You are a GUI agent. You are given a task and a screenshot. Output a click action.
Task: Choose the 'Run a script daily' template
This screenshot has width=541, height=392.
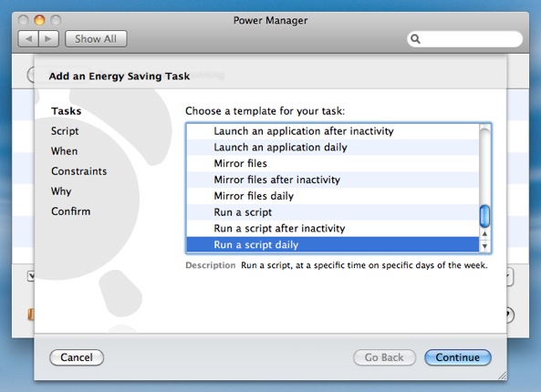point(333,244)
